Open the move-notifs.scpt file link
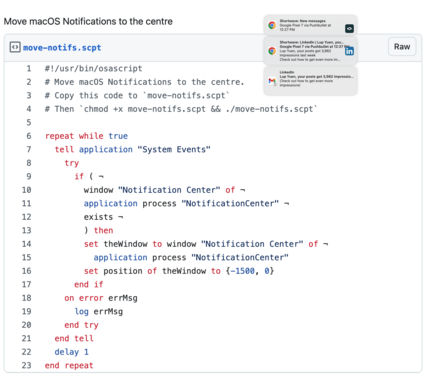426x375 pixels. click(x=62, y=48)
